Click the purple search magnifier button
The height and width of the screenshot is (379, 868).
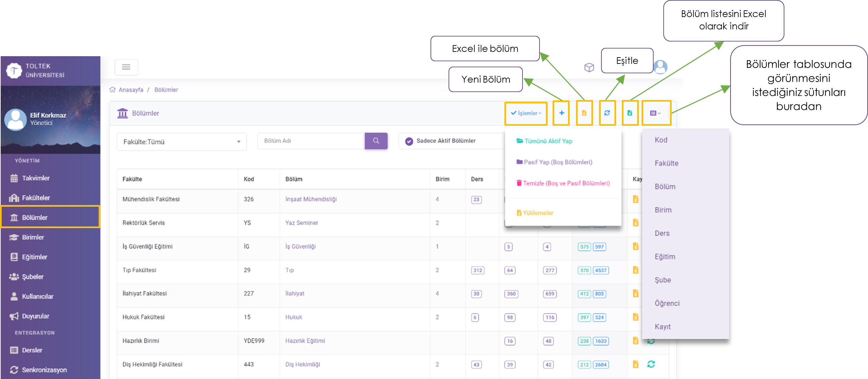pyautogui.click(x=376, y=141)
